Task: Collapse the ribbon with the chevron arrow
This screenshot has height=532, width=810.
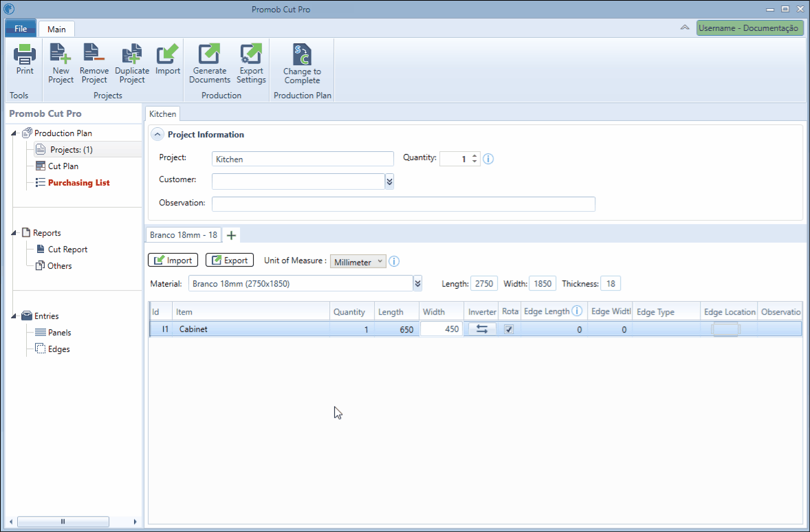Action: point(684,27)
